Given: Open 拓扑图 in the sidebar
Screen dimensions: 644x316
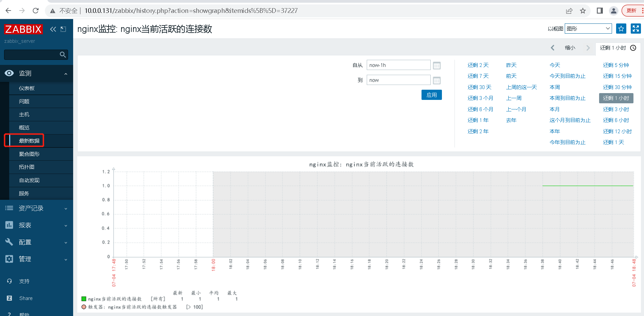Looking at the screenshot, I should click(x=27, y=167).
